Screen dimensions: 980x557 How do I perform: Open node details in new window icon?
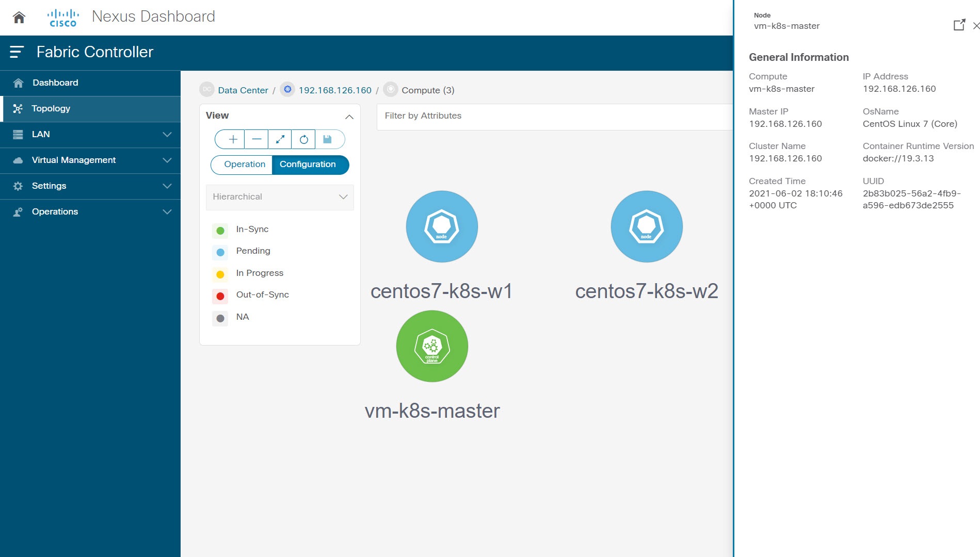click(959, 25)
